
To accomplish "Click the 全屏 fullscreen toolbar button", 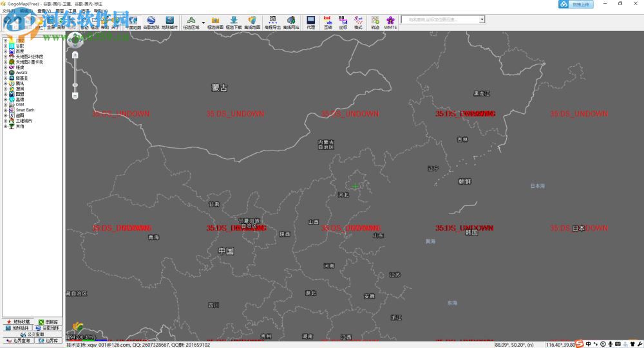I will pos(50,23).
